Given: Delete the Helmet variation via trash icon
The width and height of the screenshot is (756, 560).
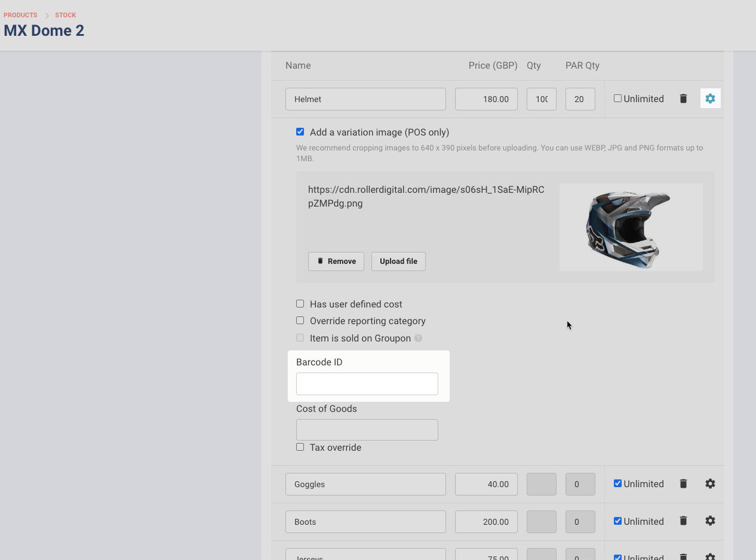Looking at the screenshot, I should coord(683,99).
